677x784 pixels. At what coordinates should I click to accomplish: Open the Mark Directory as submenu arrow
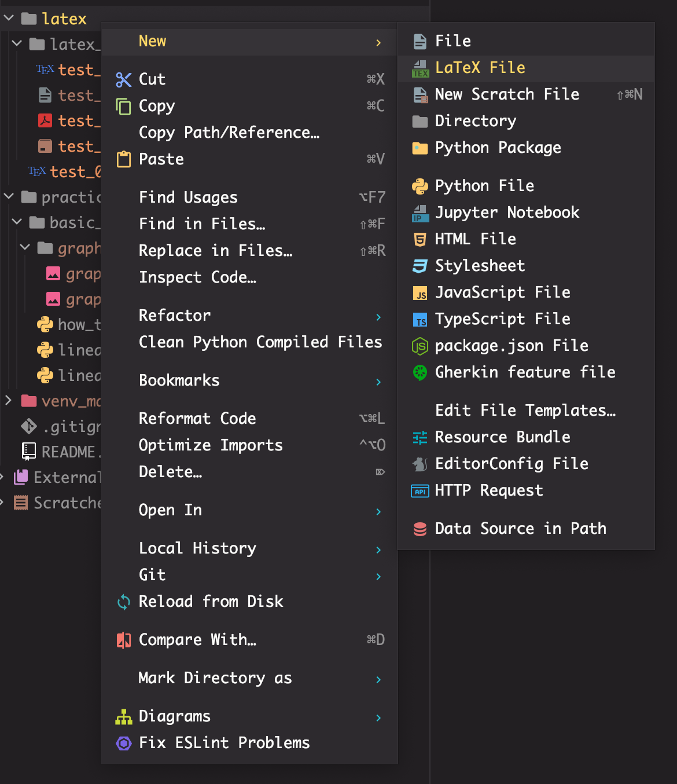378,679
